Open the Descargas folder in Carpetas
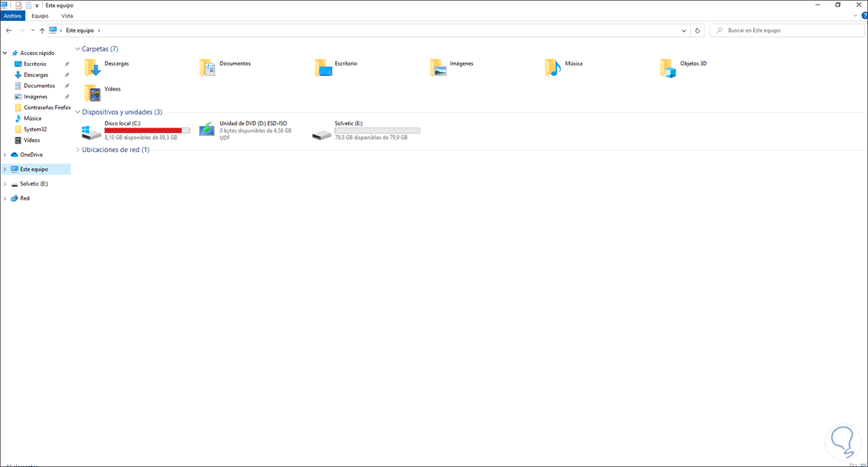868x467 pixels. point(107,67)
